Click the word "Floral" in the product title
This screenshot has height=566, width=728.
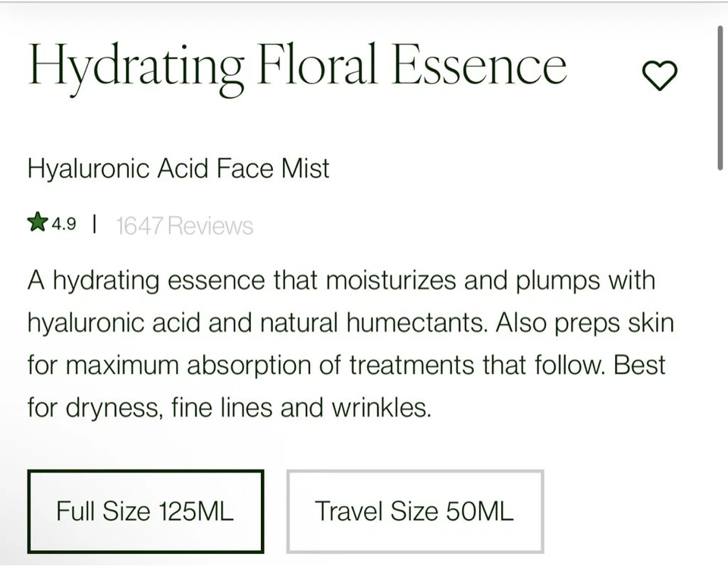pyautogui.click(x=317, y=65)
